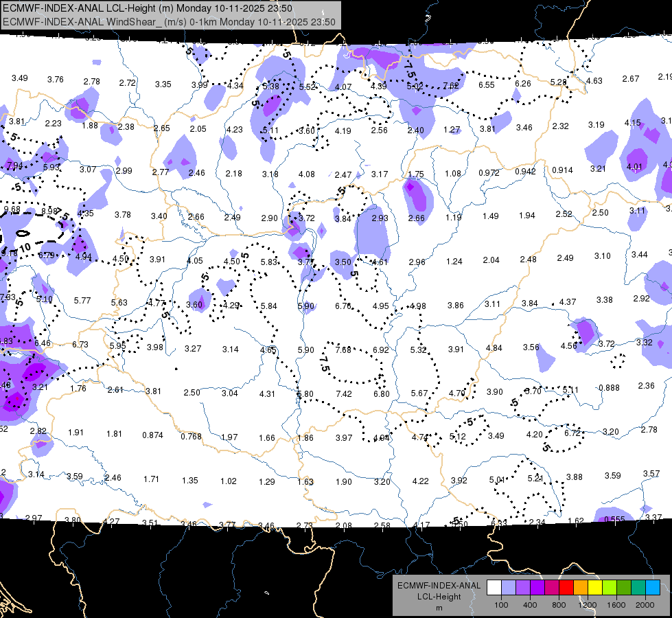672x618 pixels.
Task: Click the wind shear value 0.914
Action: coord(562,170)
